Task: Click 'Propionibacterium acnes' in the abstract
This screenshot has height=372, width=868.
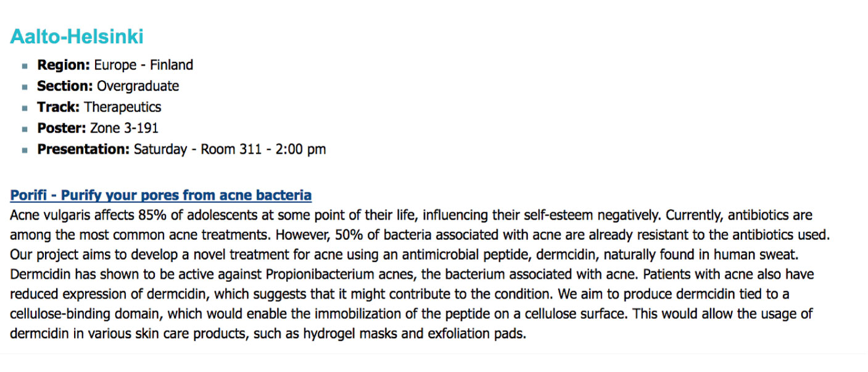Action: 344,275
